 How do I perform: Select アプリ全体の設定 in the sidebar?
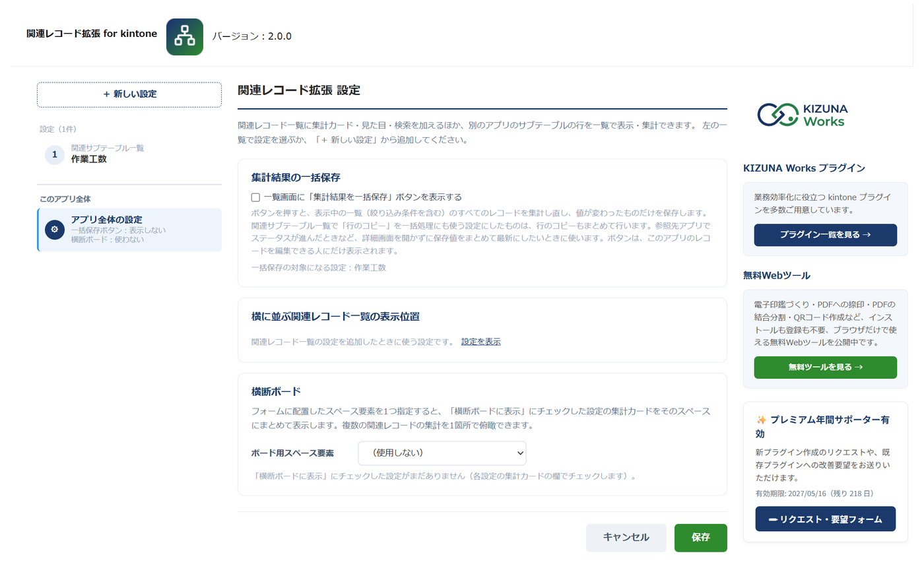[129, 230]
